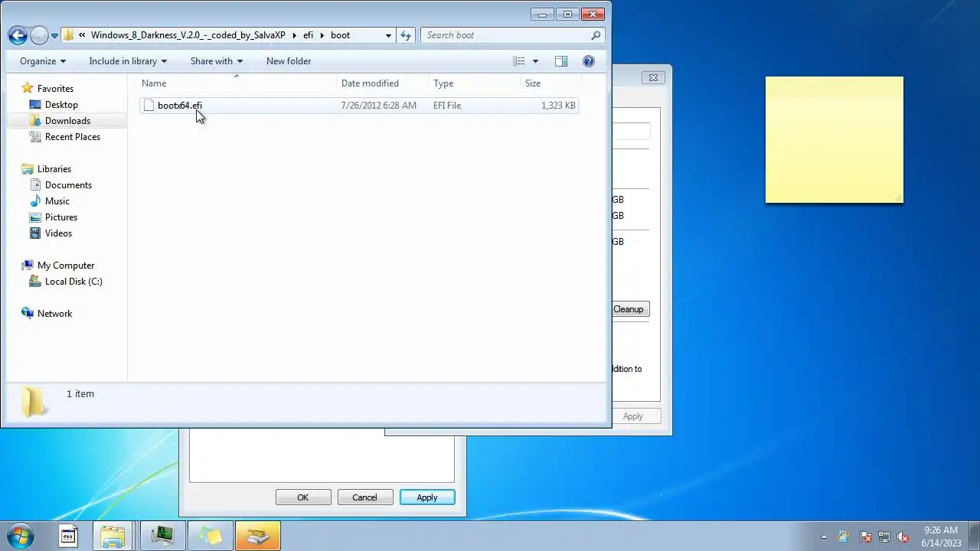The image size is (980, 551).
Task: Open the first pinned taskbar document icon
Action: coord(68,536)
